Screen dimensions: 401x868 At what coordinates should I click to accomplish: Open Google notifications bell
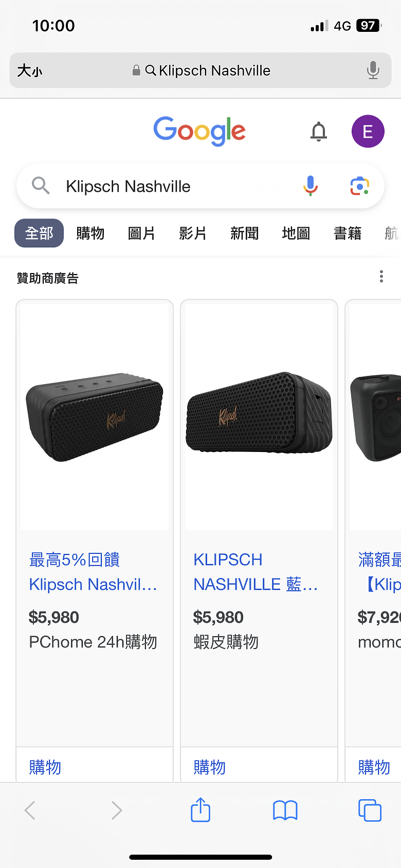tap(319, 132)
